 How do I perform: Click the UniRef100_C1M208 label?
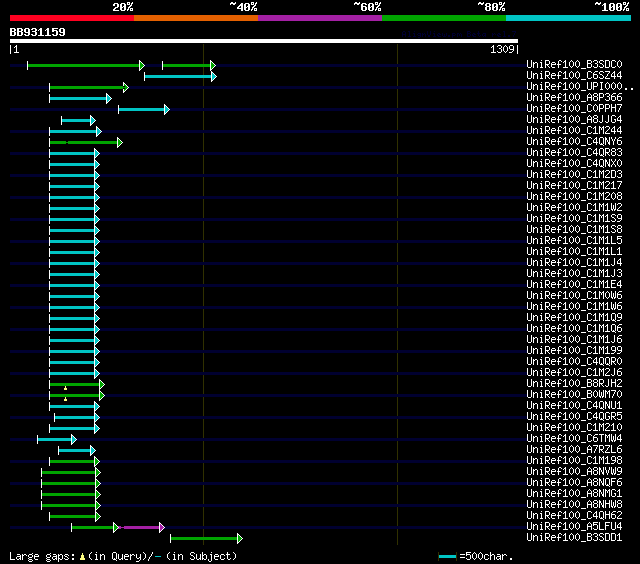point(574,197)
